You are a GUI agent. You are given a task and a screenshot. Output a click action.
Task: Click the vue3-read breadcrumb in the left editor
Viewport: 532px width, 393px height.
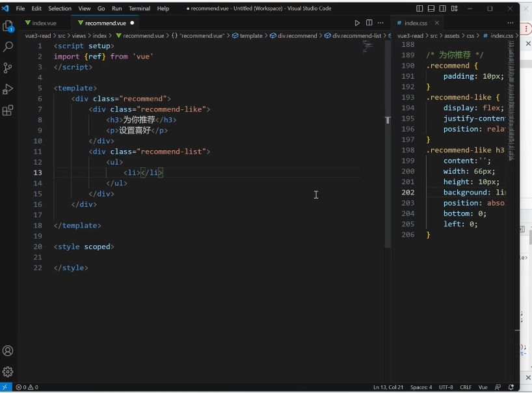38,36
